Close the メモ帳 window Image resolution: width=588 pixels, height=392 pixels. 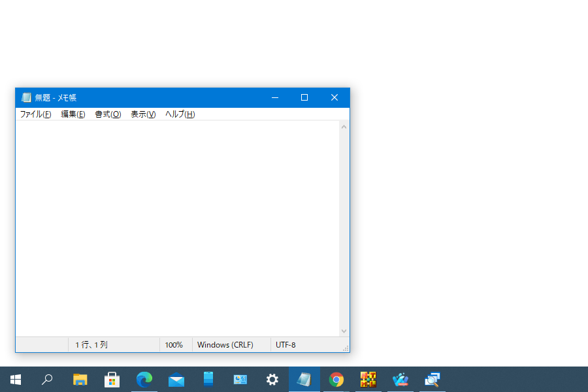coord(335,97)
